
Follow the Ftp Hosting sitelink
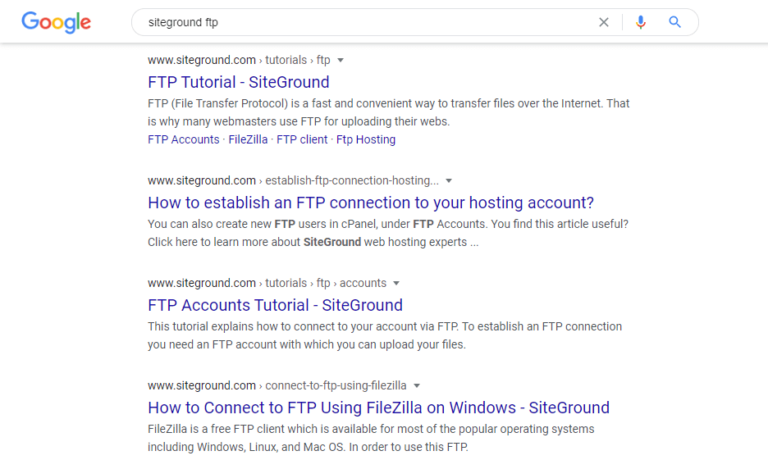[x=366, y=140]
